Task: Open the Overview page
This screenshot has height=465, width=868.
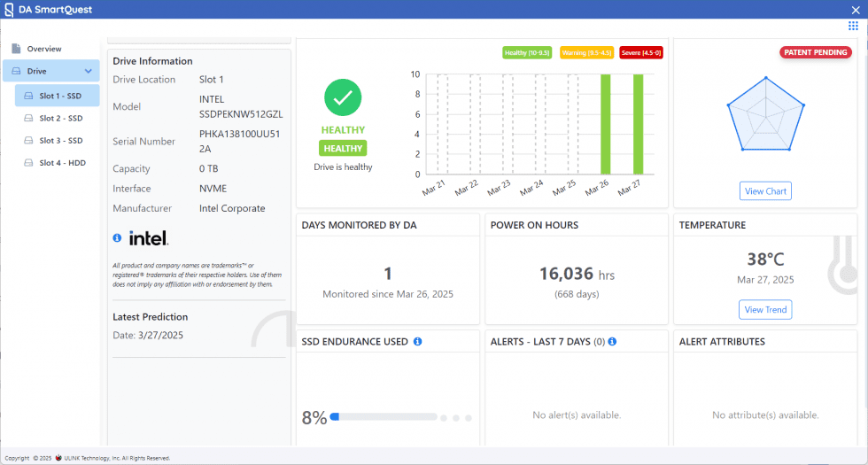Action: 43,49
